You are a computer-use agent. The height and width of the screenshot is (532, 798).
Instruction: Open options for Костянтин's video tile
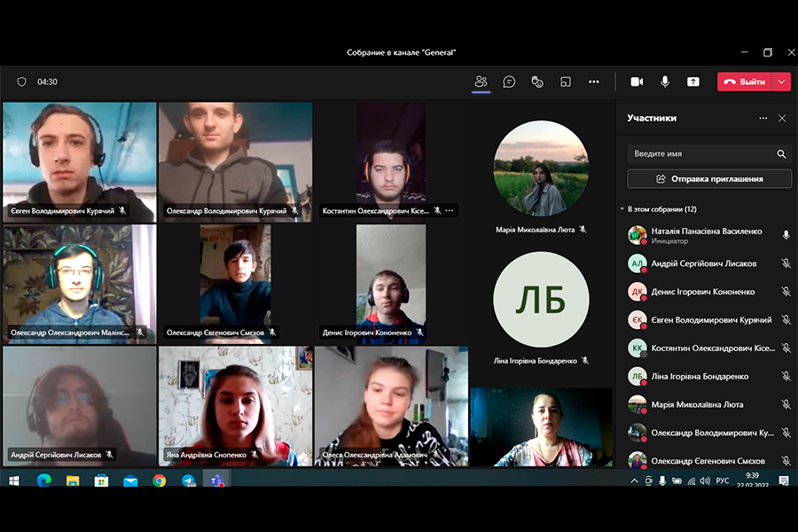coord(450,211)
